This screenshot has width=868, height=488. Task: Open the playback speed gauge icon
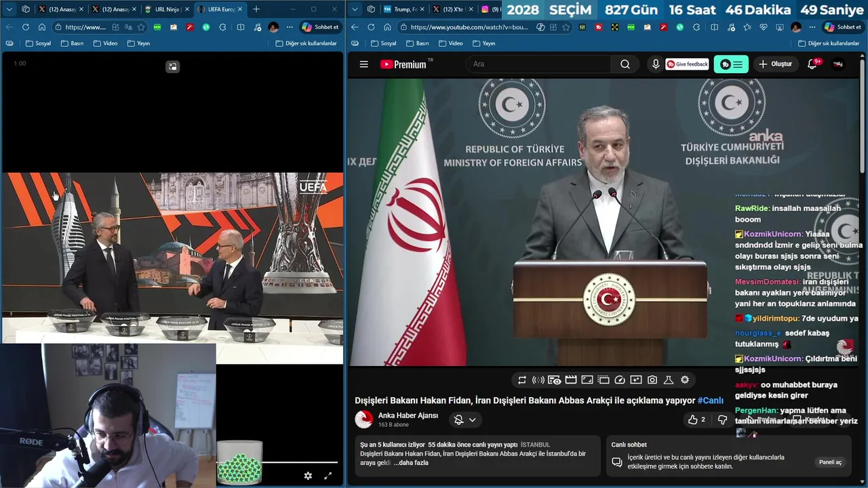pos(620,380)
